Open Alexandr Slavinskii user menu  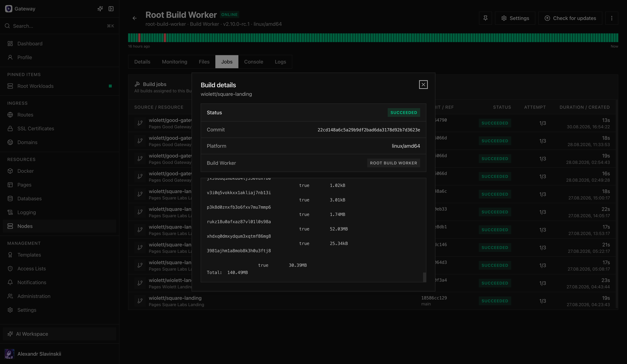pyautogui.click(x=60, y=354)
